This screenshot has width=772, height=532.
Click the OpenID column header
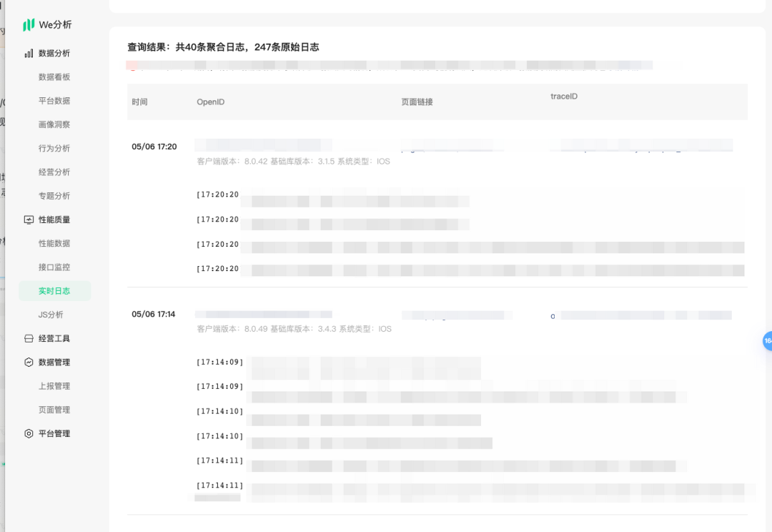(211, 102)
